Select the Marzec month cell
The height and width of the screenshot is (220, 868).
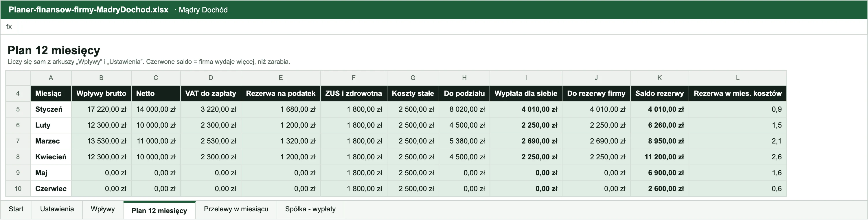tap(51, 141)
